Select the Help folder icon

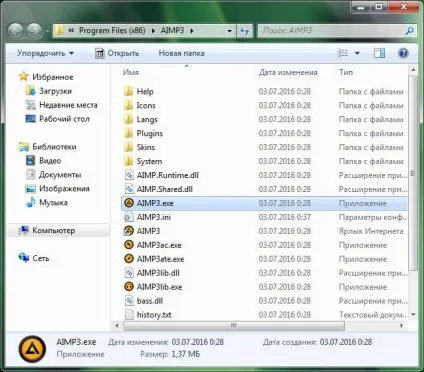[129, 91]
